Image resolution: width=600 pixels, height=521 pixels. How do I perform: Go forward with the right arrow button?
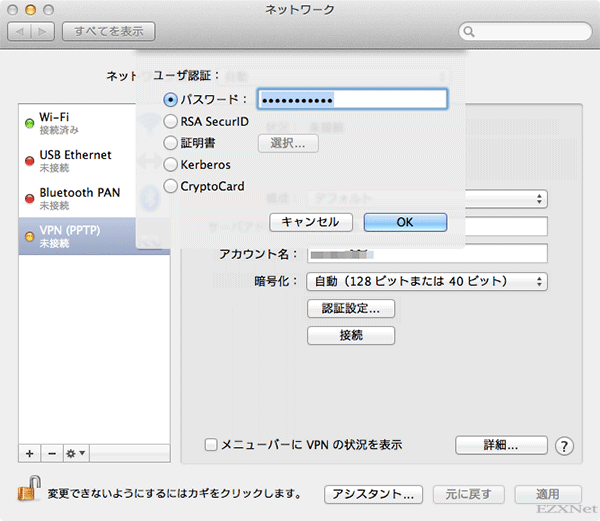[42, 31]
